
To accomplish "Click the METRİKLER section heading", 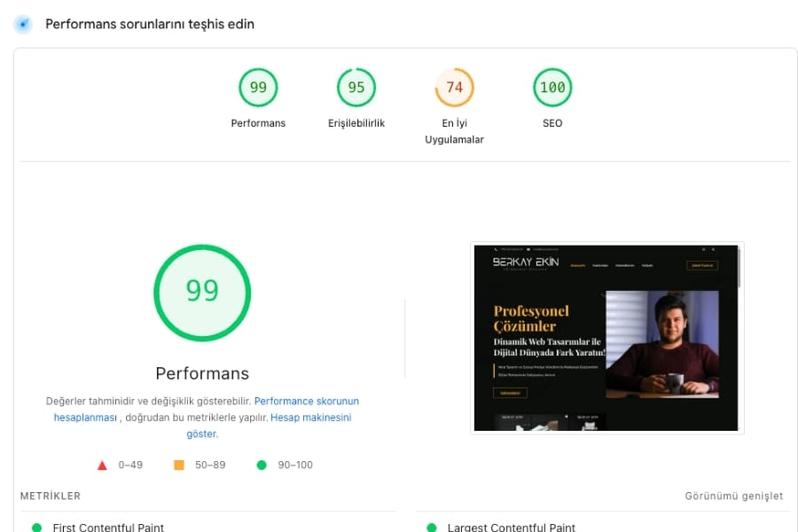I will [51, 497].
